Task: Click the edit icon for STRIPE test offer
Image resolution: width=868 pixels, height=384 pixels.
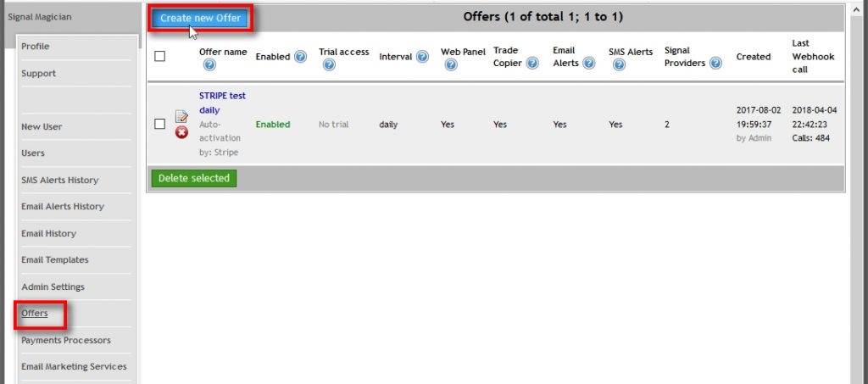Action: coord(181,117)
